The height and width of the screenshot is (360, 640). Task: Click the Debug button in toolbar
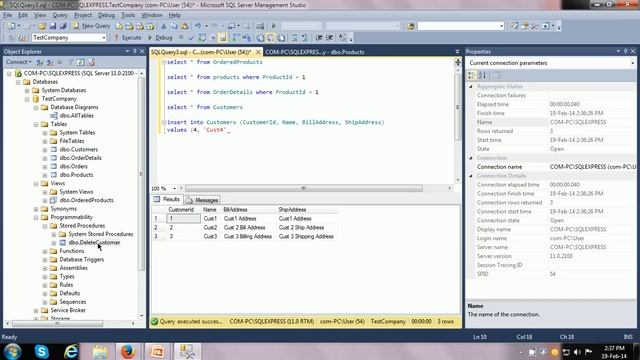[x=160, y=38]
